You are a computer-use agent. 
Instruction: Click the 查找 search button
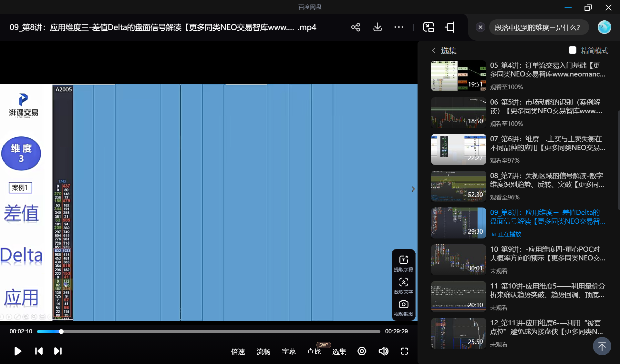coord(314,351)
